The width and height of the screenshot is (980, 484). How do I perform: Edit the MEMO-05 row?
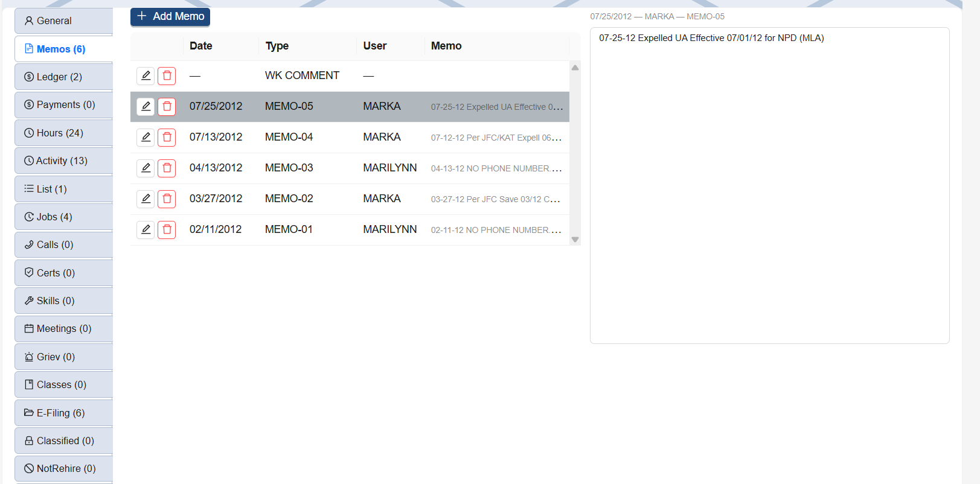click(146, 107)
